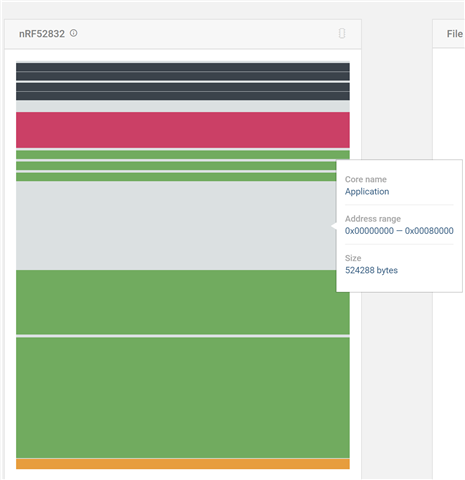This screenshot has width=465, height=480.
Task: Select the red memory region block
Action: [x=183, y=130]
